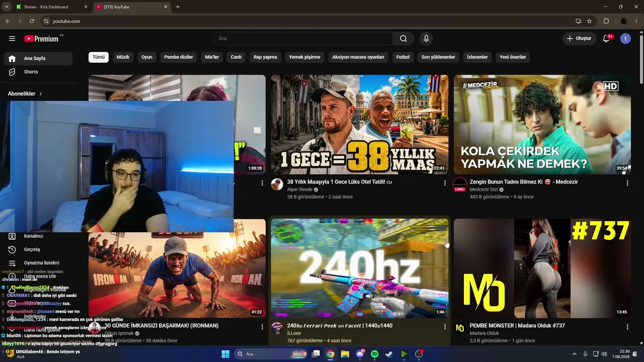Screen dimensions: 644x362
Task: Open the Alper Rende channel avatar
Action: [277, 184]
